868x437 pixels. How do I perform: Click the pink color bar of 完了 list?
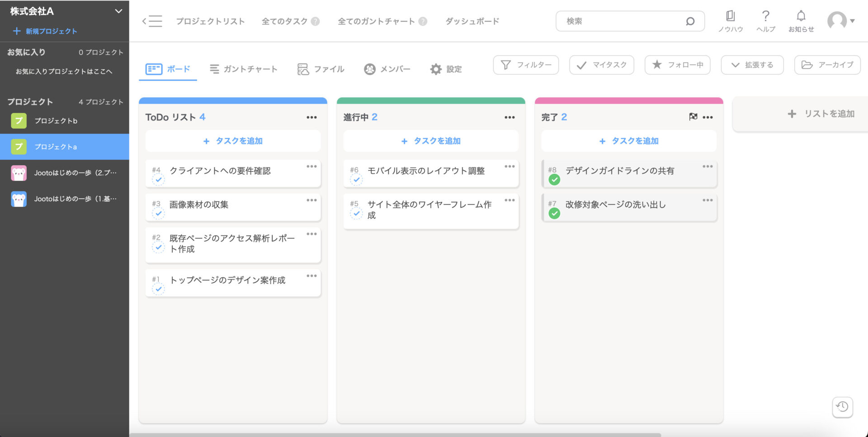[x=628, y=100]
